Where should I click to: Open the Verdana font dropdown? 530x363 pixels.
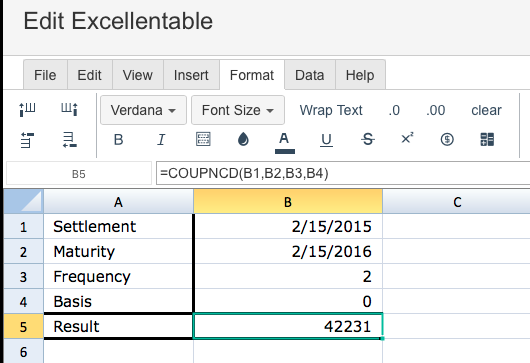143,110
